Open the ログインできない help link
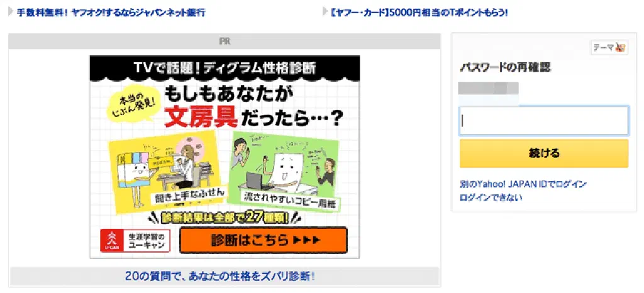Image resolution: width=644 pixels, height=293 pixels. [491, 197]
